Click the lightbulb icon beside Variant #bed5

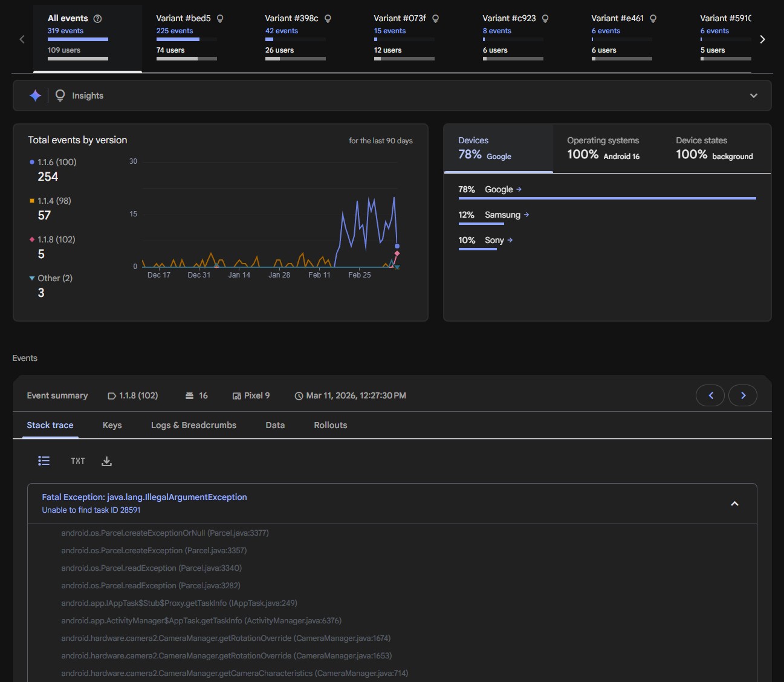tap(220, 19)
